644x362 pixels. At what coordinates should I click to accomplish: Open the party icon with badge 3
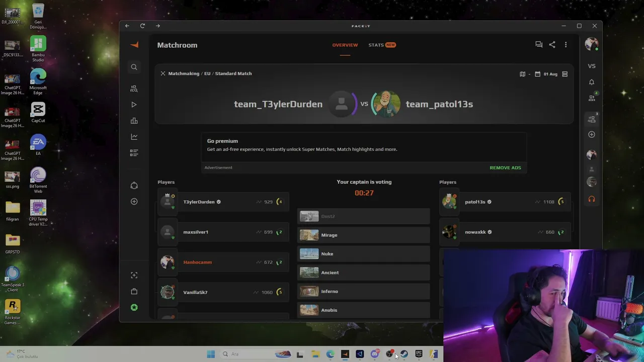point(592,119)
